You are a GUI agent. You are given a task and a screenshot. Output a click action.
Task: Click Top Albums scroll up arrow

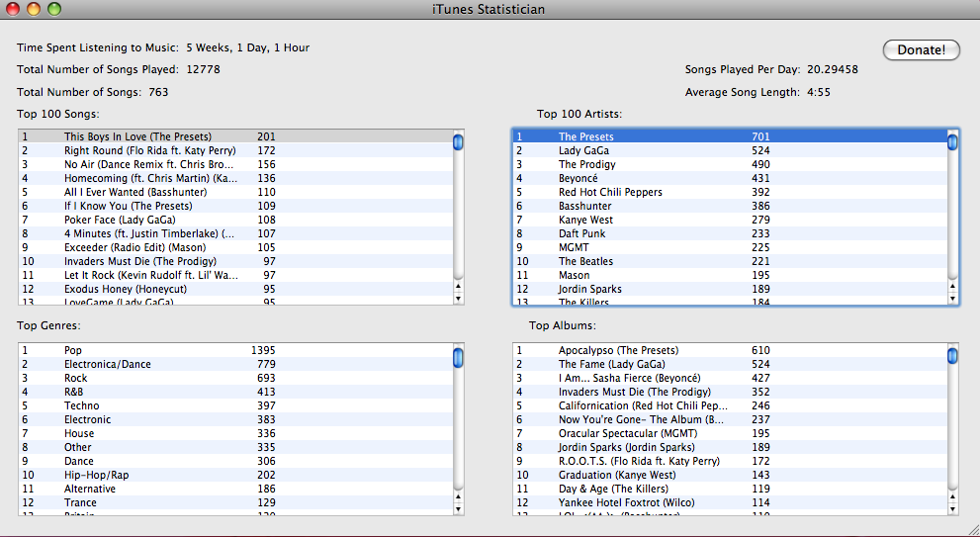click(x=952, y=497)
